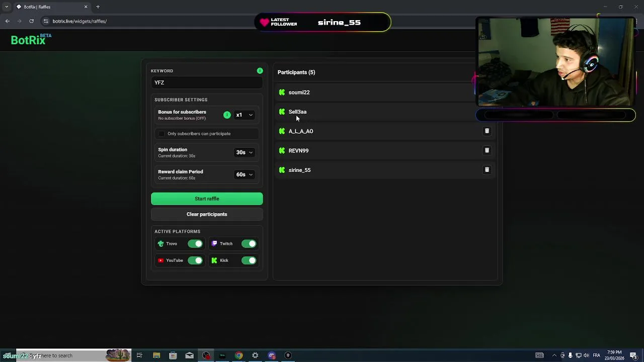This screenshot has width=644, height=362.
Task: Clear all participants
Action: click(x=207, y=214)
